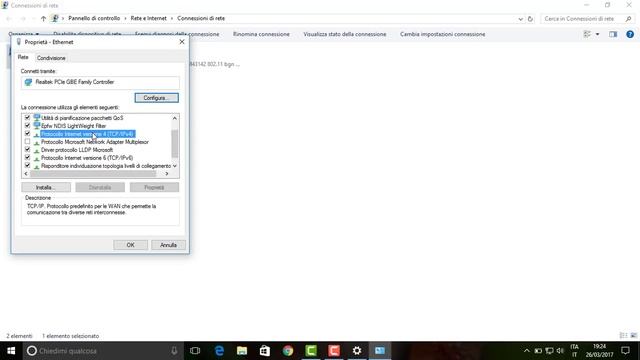The height and width of the screenshot is (360, 640).
Task: Uncheck Epfw NDIS LightWeight Filter
Action: pos(27,126)
